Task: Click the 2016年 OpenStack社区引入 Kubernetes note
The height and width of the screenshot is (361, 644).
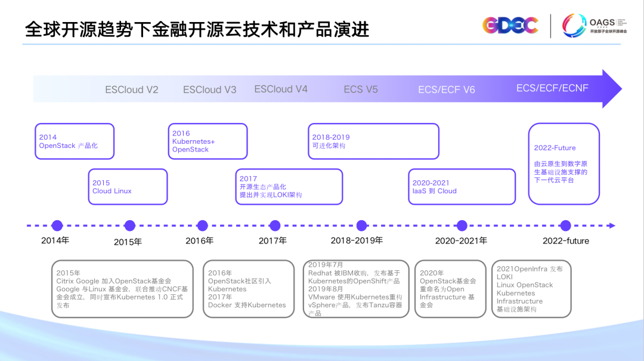Action: click(x=249, y=289)
